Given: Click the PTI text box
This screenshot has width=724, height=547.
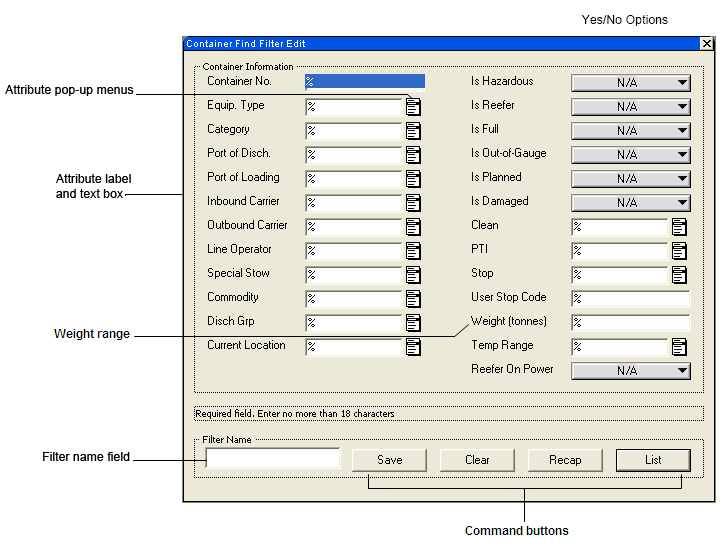Looking at the screenshot, I should (x=620, y=251).
